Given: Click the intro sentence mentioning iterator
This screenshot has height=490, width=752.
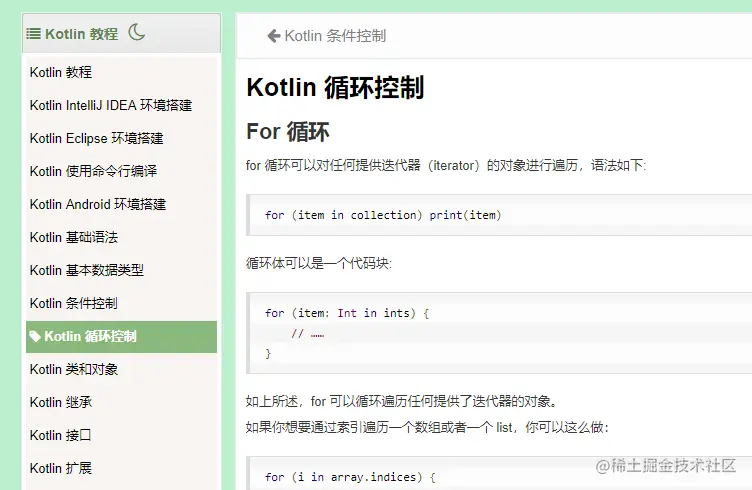Looking at the screenshot, I should click(446, 166).
